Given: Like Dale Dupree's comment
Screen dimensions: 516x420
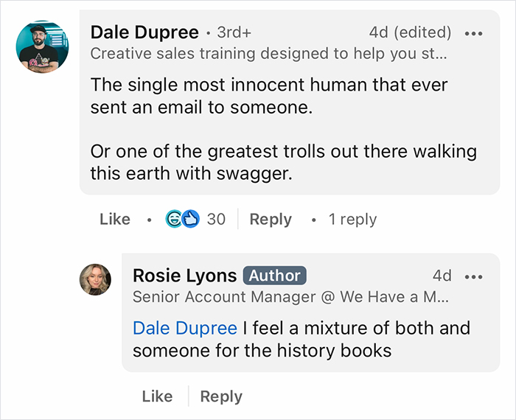Looking at the screenshot, I should (x=114, y=219).
